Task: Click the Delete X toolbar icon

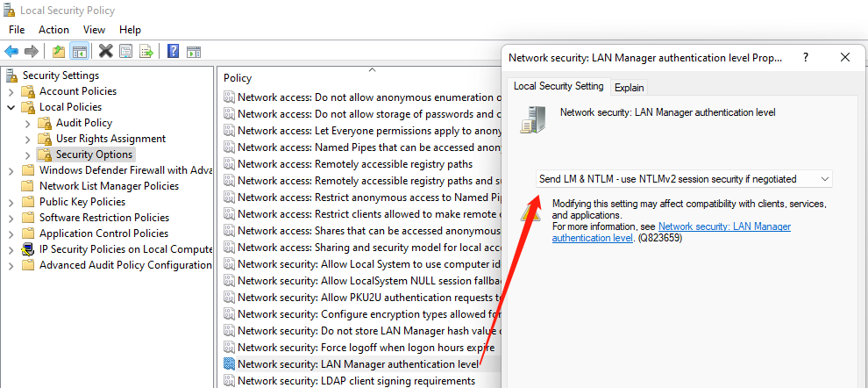Action: click(x=106, y=51)
